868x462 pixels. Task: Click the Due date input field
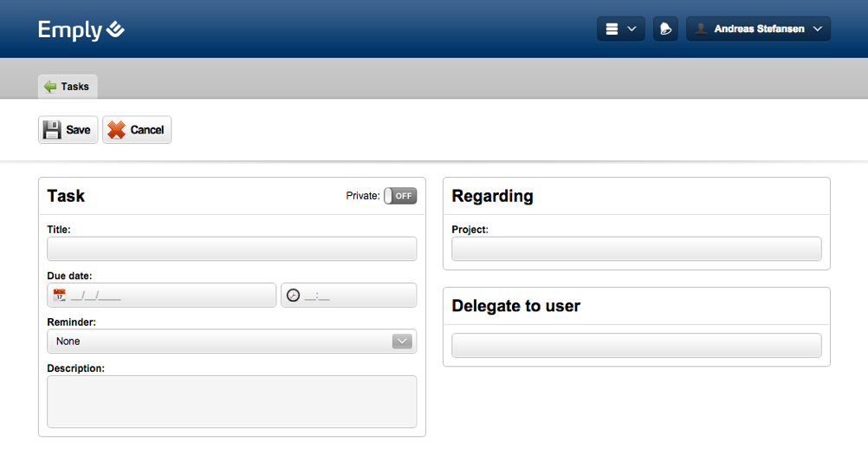[x=171, y=296]
